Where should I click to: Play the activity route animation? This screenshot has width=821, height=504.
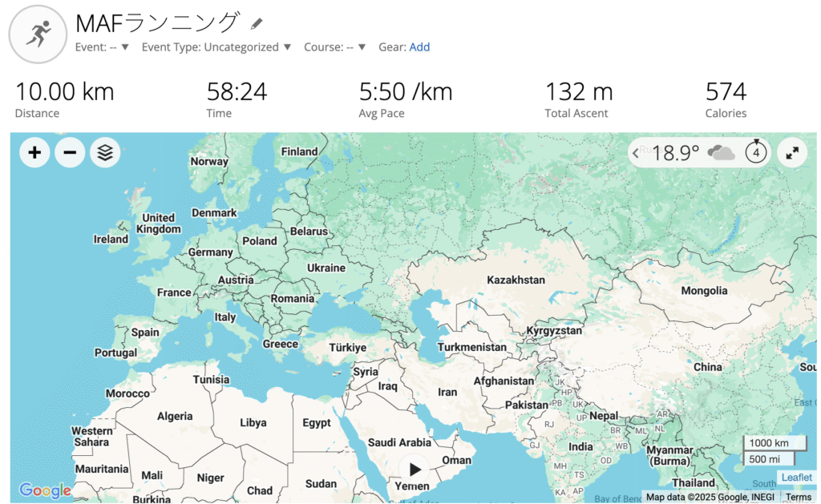tap(415, 470)
